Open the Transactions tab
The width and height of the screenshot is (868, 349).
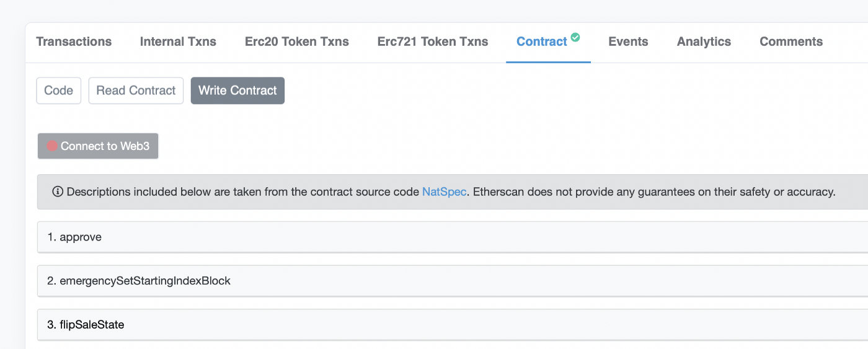(74, 42)
